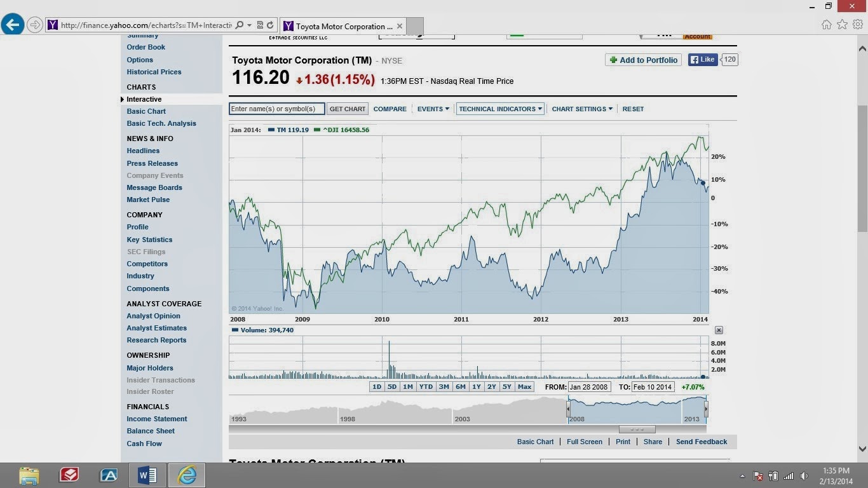Viewport: 868px width, 488px height.
Task: Click the Facebook Like button
Action: point(703,60)
